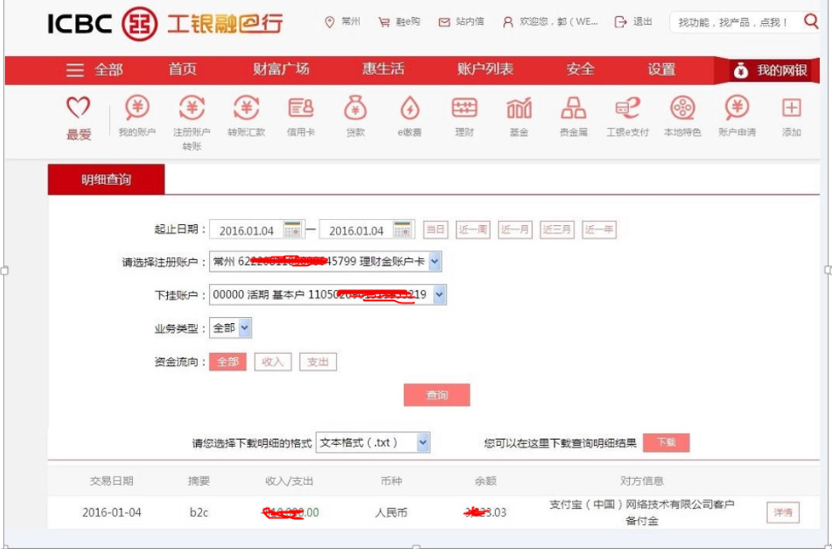Expand the download format 文本格式 dropdown
Screen dimensions: 832x549
click(x=423, y=442)
